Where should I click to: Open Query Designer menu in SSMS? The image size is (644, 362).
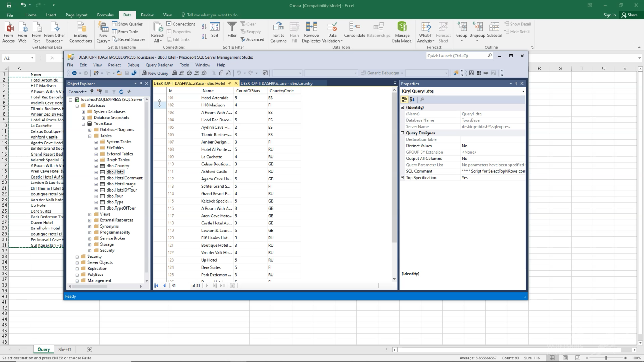pyautogui.click(x=159, y=65)
